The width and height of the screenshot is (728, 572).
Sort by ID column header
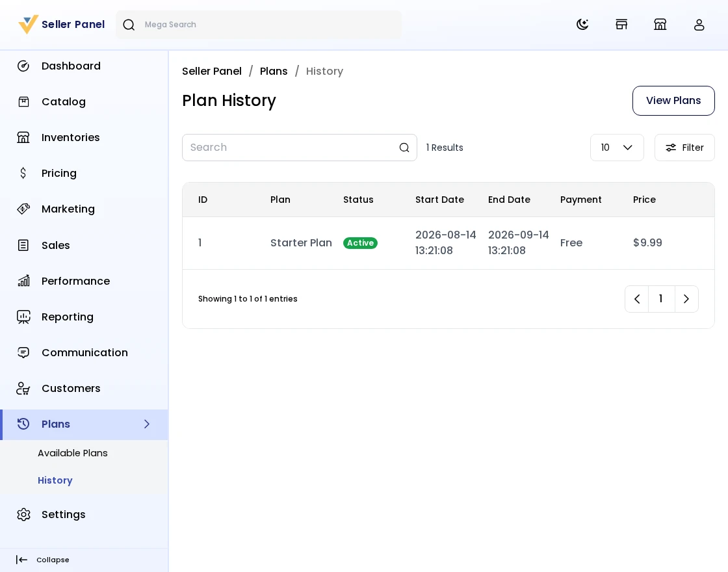point(203,200)
